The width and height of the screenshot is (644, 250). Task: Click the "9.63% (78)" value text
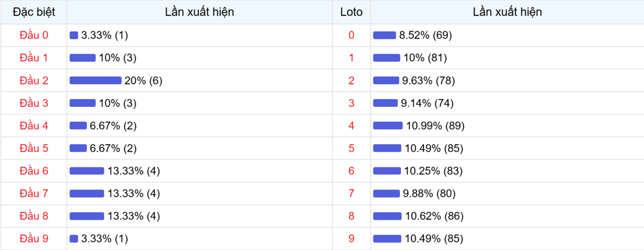428,81
